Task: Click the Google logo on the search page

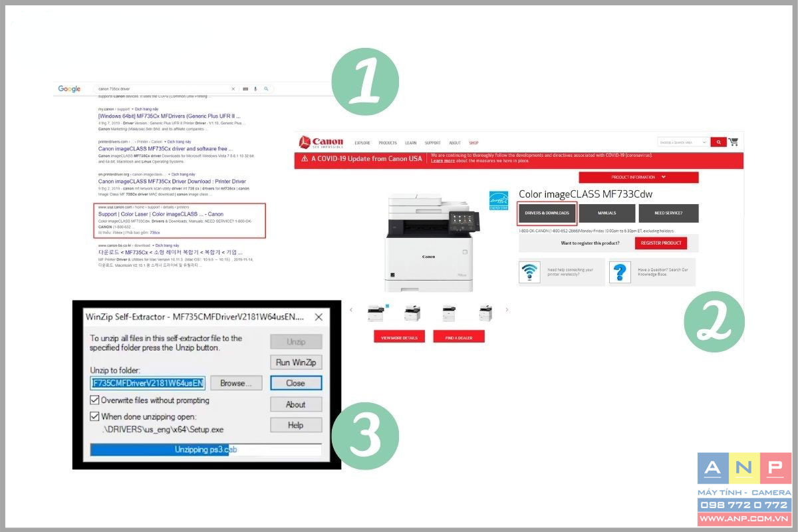Action: tap(69, 89)
